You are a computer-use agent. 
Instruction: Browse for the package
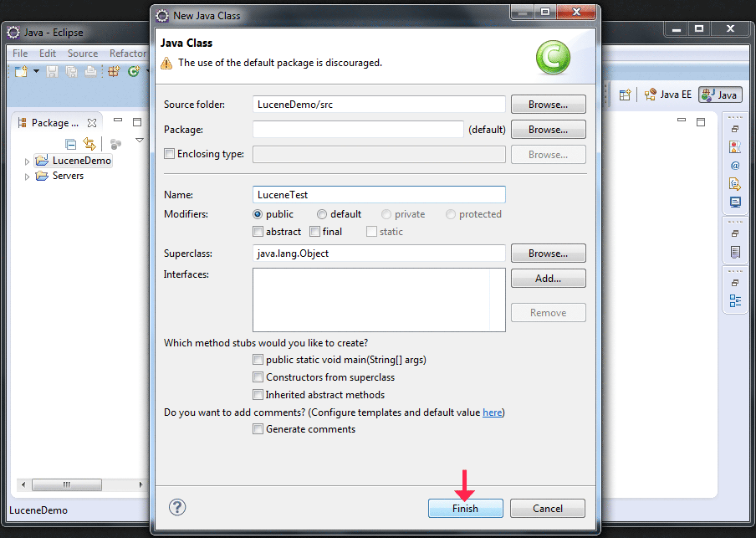(549, 130)
